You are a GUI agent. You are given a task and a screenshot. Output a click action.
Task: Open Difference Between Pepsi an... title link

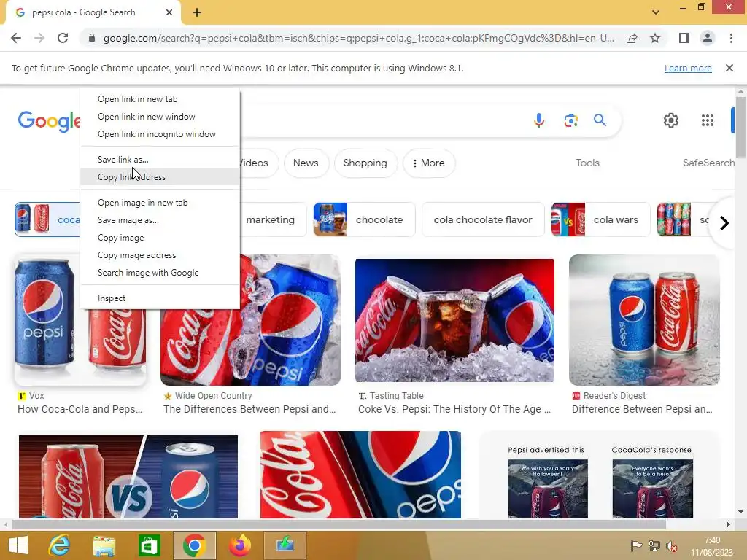coord(642,409)
